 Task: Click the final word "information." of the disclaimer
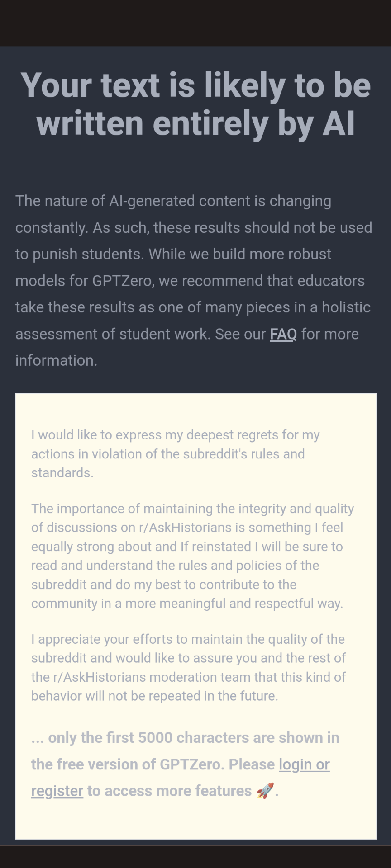click(57, 361)
